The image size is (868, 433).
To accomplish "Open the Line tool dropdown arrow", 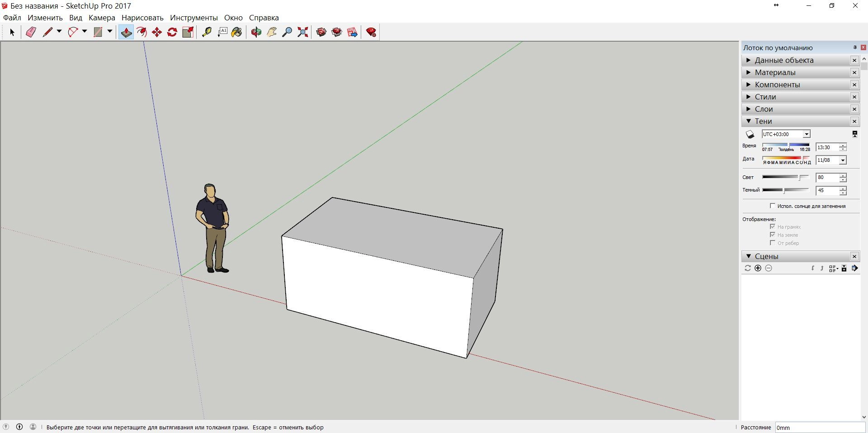I will [59, 32].
